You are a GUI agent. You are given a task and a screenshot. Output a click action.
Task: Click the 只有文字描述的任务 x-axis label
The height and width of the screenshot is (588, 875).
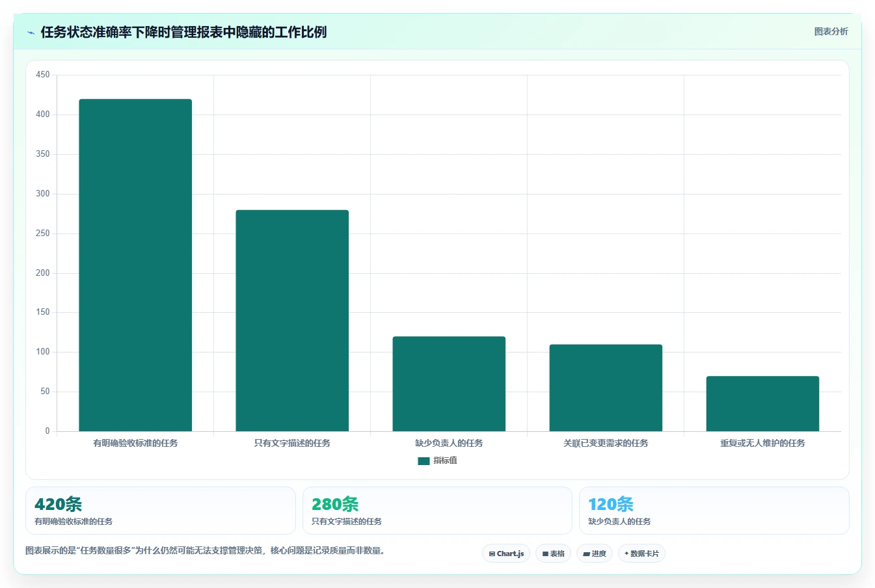tap(292, 443)
